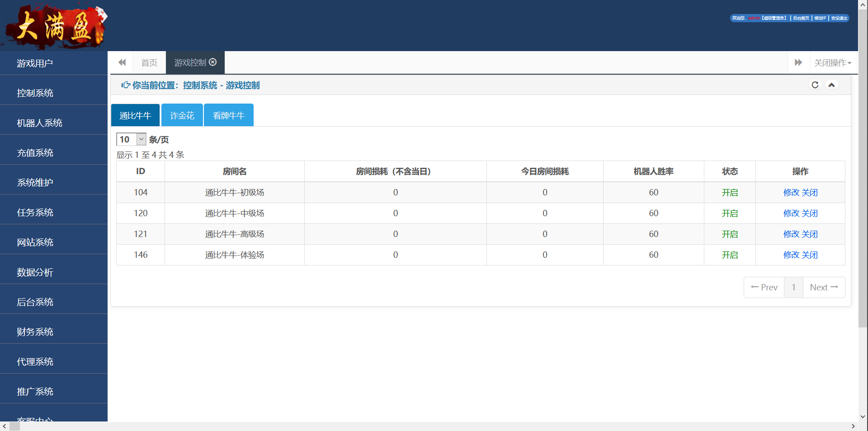
Task: Click 关闭 for 通比牛牛-初级场
Action: pyautogui.click(x=810, y=193)
